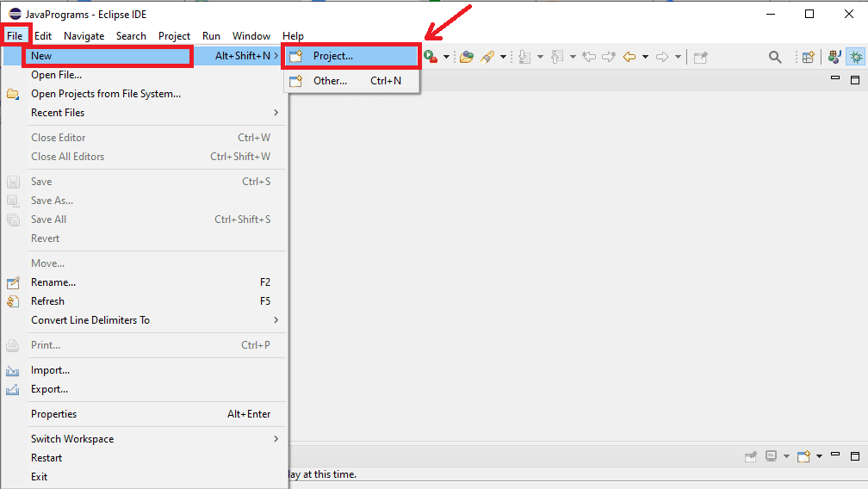868x489 pixels.
Task: Open the Display Selected Console dropdown arrow
Action: point(786,456)
